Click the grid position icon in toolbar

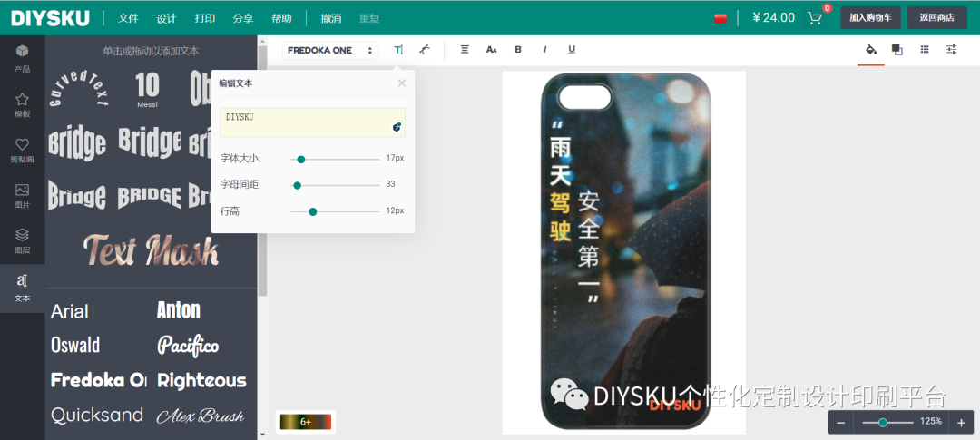coord(925,50)
